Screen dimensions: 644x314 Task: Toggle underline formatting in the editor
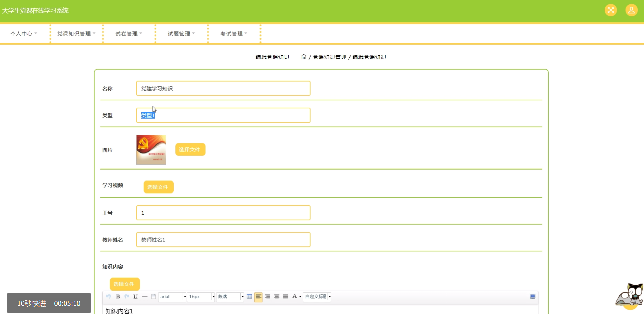click(x=135, y=296)
